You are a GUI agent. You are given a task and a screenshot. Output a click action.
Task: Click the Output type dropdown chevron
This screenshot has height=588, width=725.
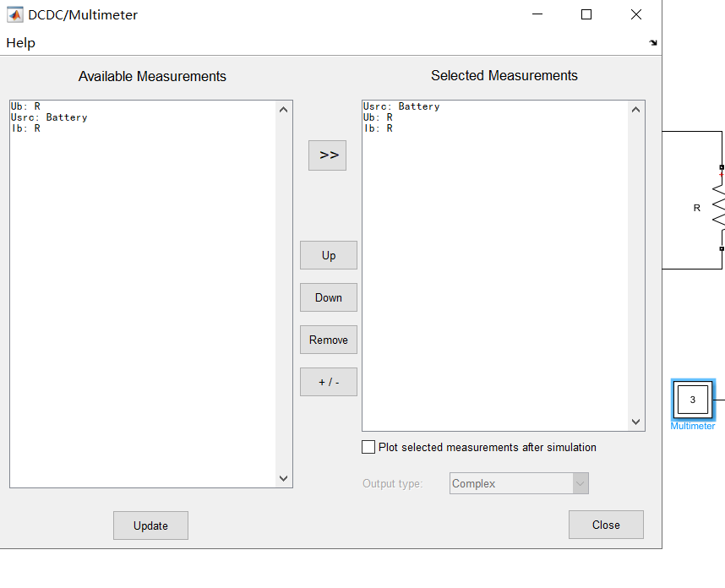[580, 482]
